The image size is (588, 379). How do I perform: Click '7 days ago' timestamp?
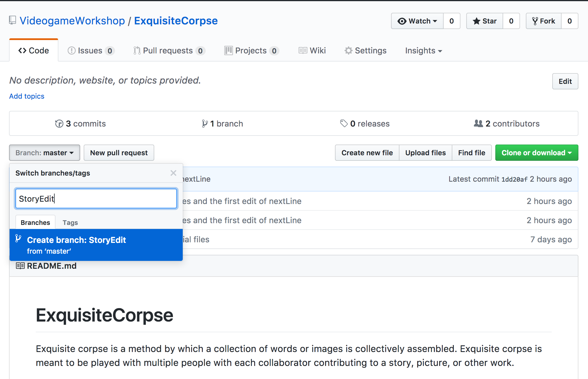point(551,239)
